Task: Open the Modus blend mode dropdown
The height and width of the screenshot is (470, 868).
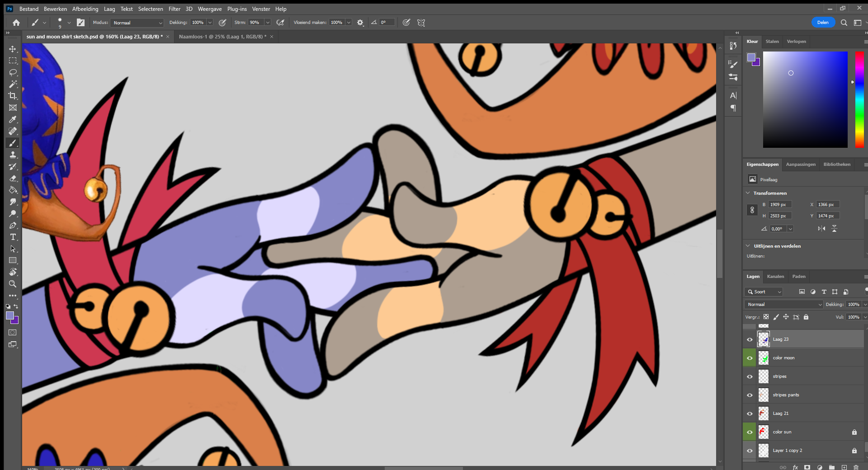Action: [x=137, y=23]
